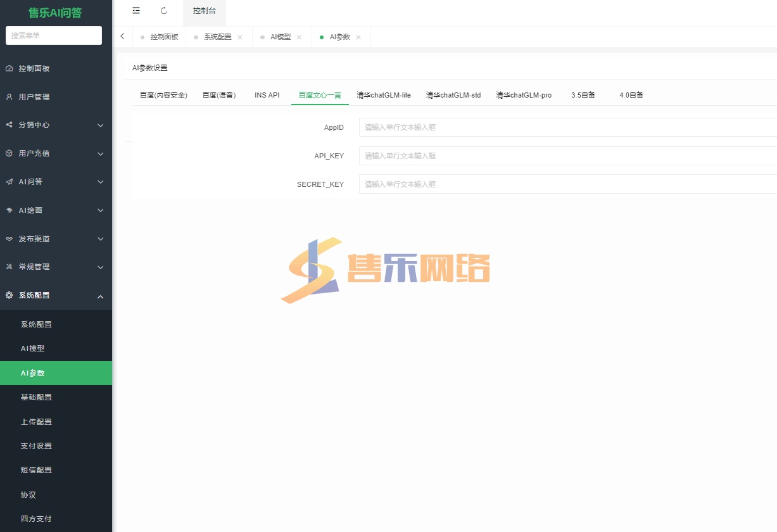The width and height of the screenshot is (777, 532).
Task: Focus the SECRET_KEY input field
Action: 568,184
